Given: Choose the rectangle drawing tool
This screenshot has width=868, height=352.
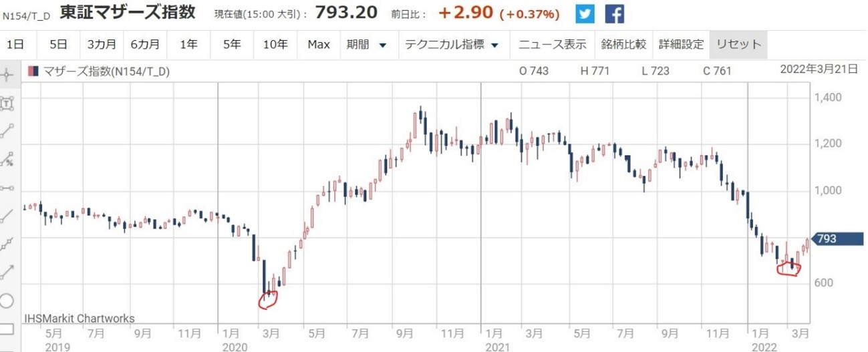Looking at the screenshot, I should coord(7,329).
